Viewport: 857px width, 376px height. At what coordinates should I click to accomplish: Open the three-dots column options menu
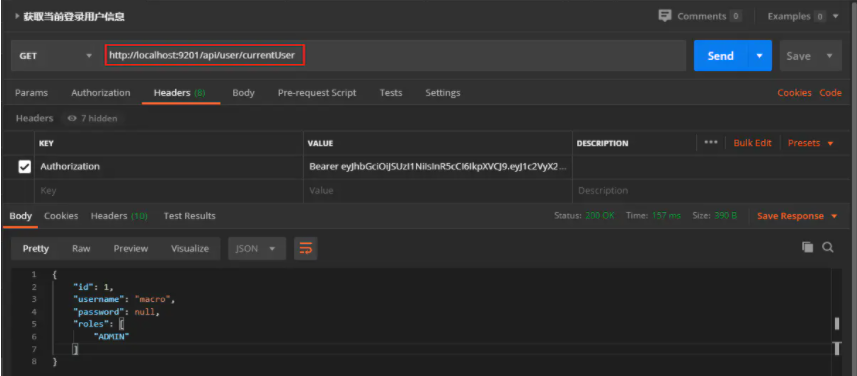pyautogui.click(x=711, y=143)
